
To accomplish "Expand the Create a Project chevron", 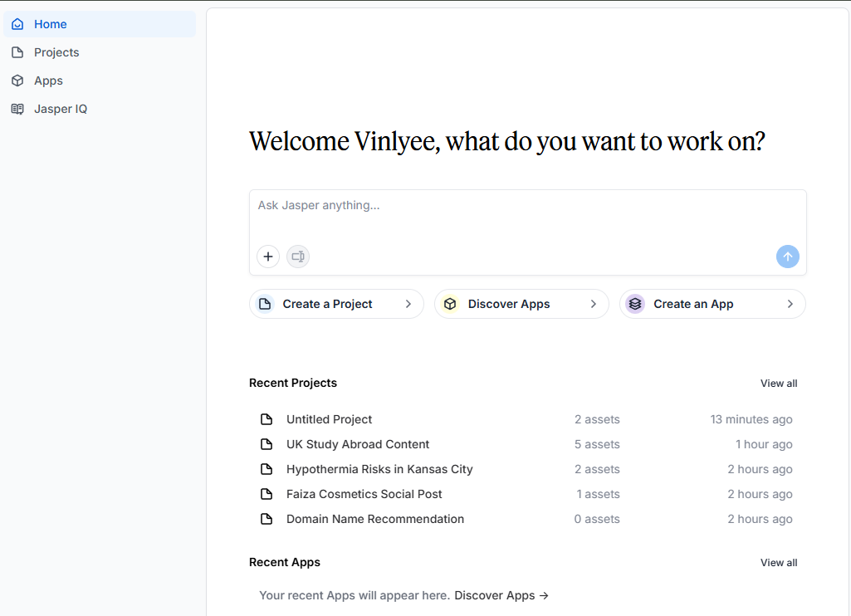I will coord(408,304).
